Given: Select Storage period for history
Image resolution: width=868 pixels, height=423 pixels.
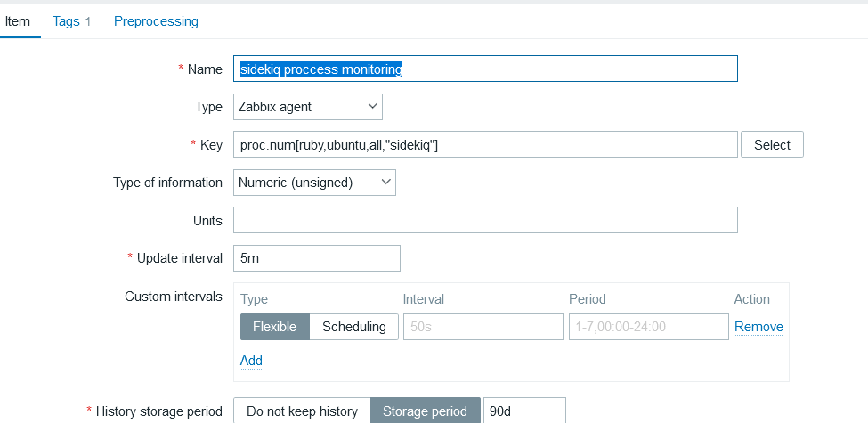Looking at the screenshot, I should click(x=425, y=411).
